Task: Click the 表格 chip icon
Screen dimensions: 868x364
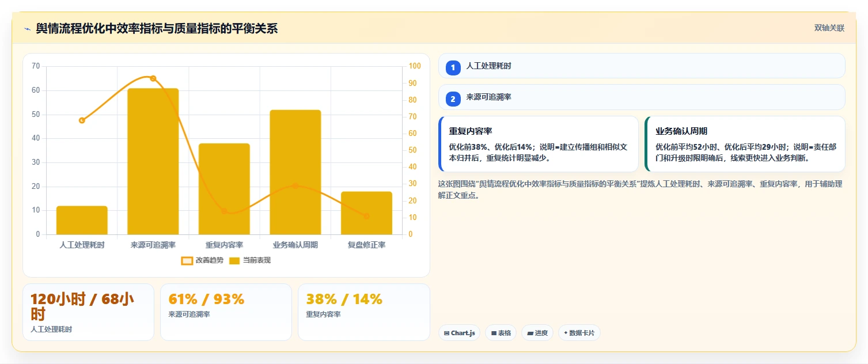Action: click(494, 333)
